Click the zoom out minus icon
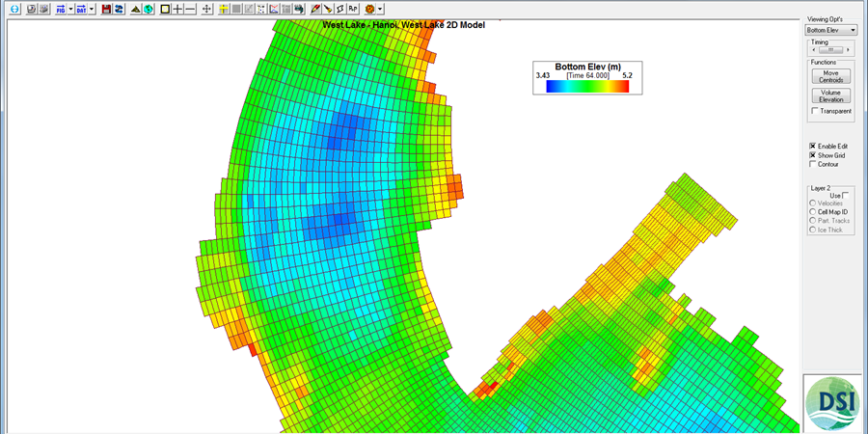This screenshot has width=868, height=434. point(190,9)
